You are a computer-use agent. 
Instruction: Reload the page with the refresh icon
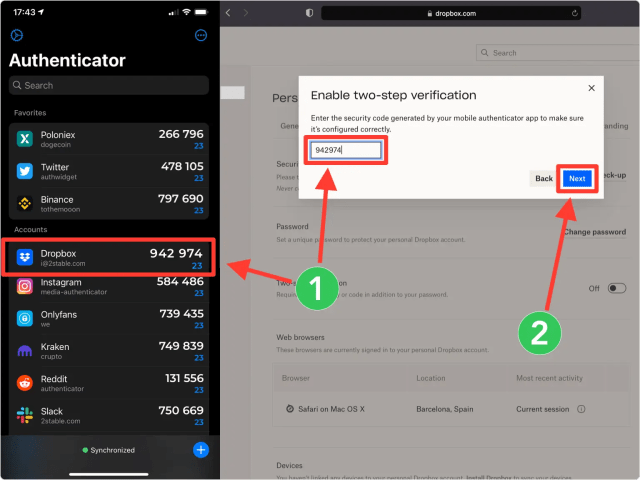click(574, 13)
